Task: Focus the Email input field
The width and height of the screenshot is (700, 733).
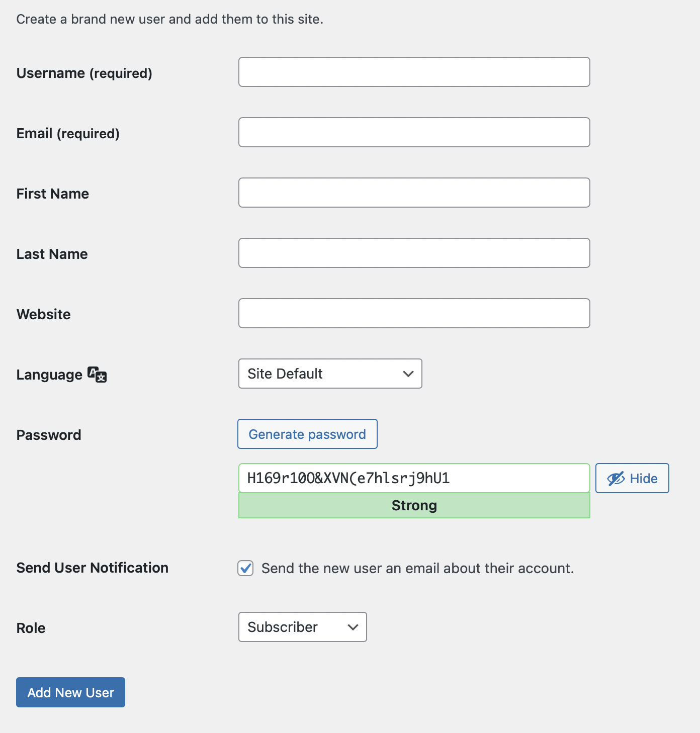Action: point(414,132)
